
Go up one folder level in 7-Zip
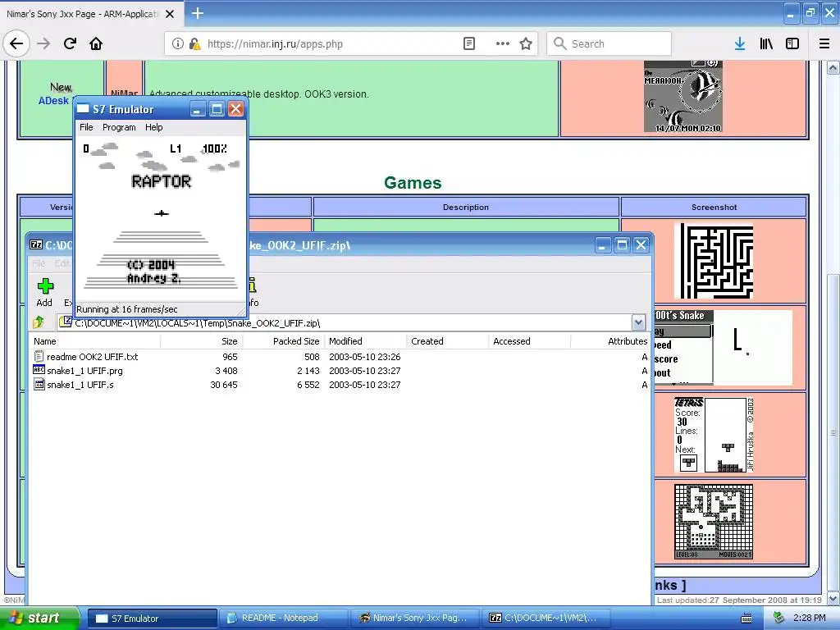[38, 322]
